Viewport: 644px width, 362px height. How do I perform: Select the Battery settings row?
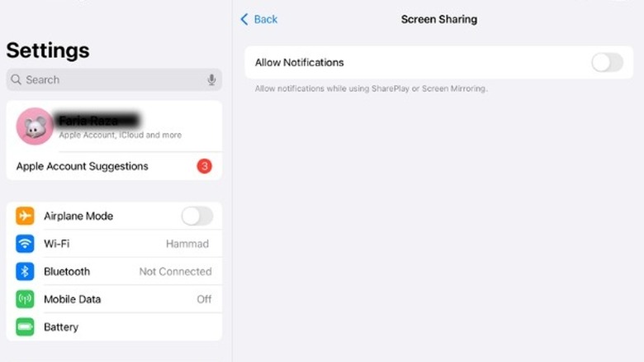(x=114, y=327)
